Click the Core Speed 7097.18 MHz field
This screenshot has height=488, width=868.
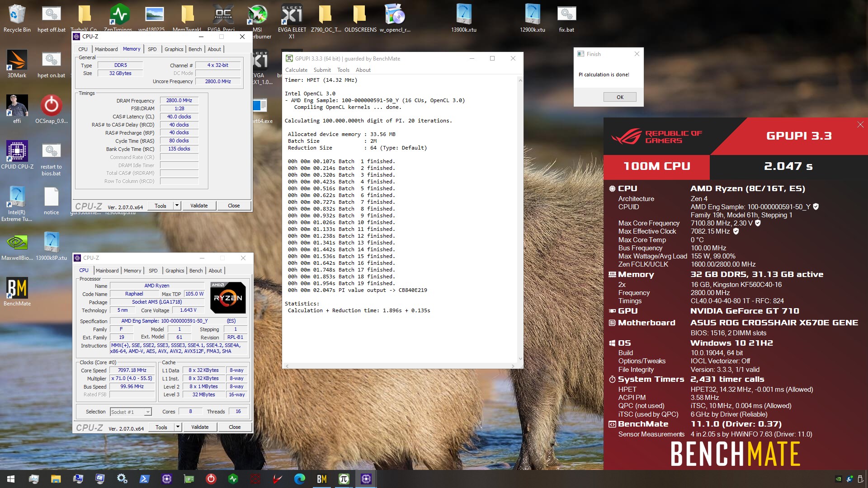point(132,370)
